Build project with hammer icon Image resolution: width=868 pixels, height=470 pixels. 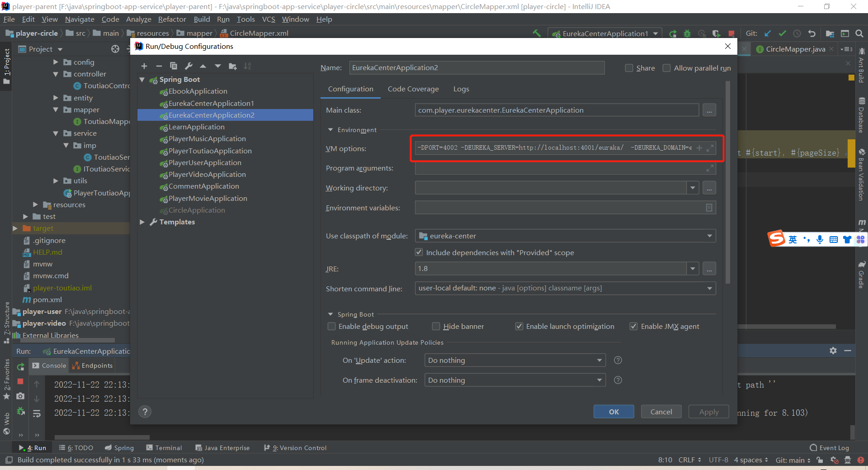tap(537, 33)
